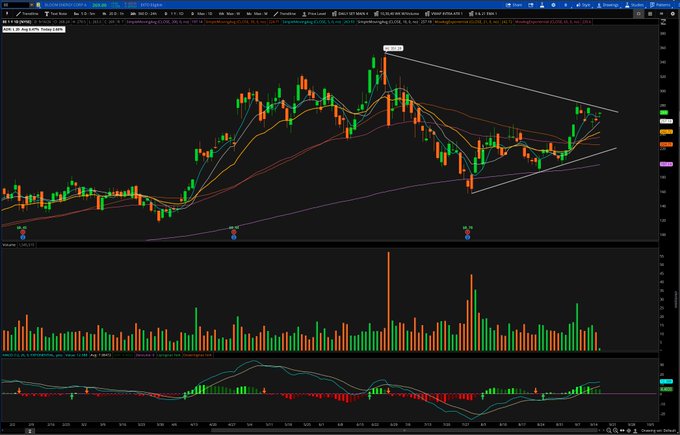Toggle the chart grid layout icon
680x435 pixels.
tap(650, 14)
